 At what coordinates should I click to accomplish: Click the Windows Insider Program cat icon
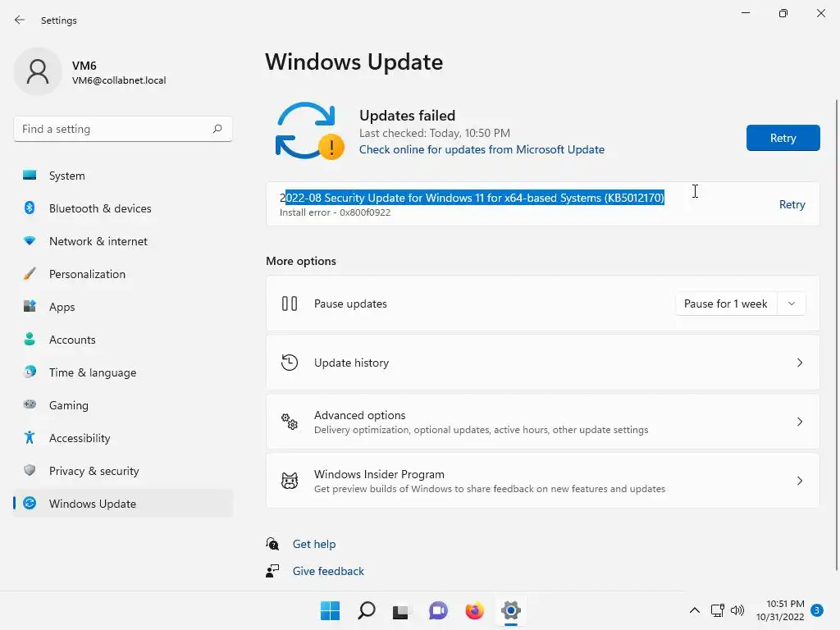[290, 481]
